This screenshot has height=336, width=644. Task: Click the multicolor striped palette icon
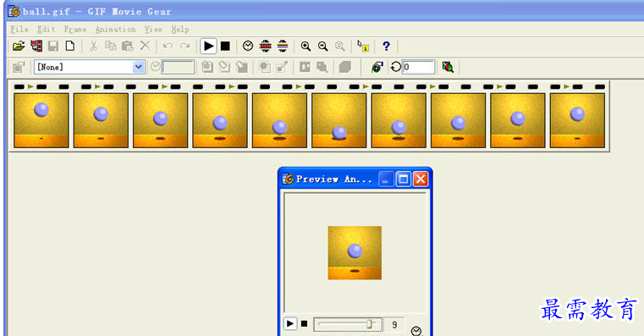tap(283, 46)
